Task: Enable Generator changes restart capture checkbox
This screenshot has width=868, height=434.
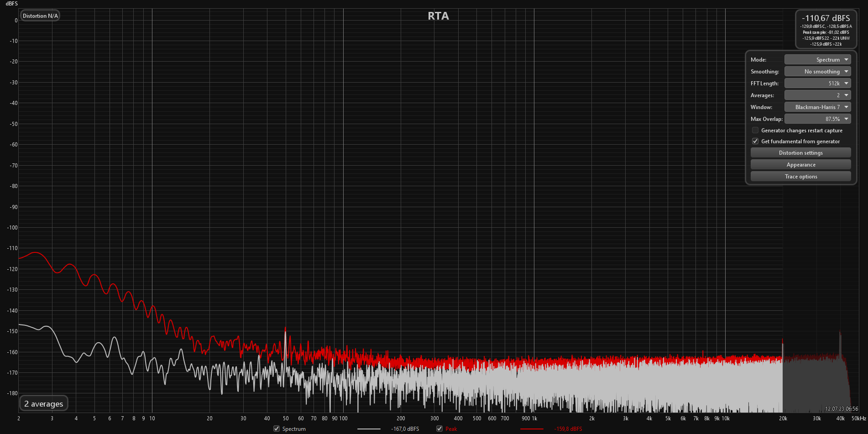Action: click(755, 131)
